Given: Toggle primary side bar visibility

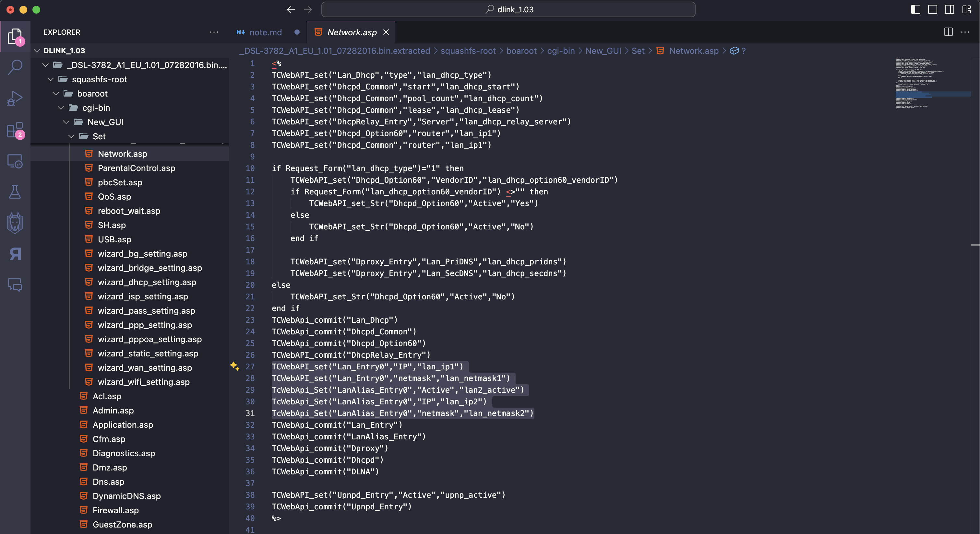Looking at the screenshot, I should click(916, 9).
